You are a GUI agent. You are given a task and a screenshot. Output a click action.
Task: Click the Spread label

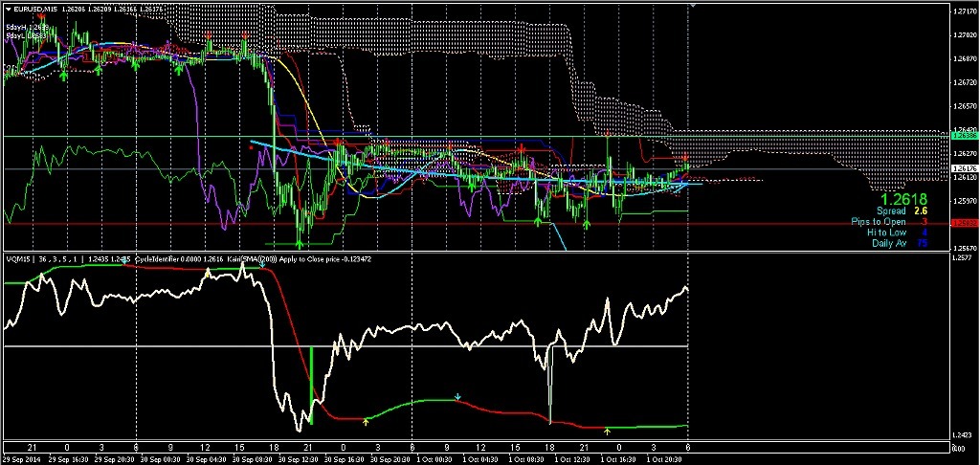[889, 211]
